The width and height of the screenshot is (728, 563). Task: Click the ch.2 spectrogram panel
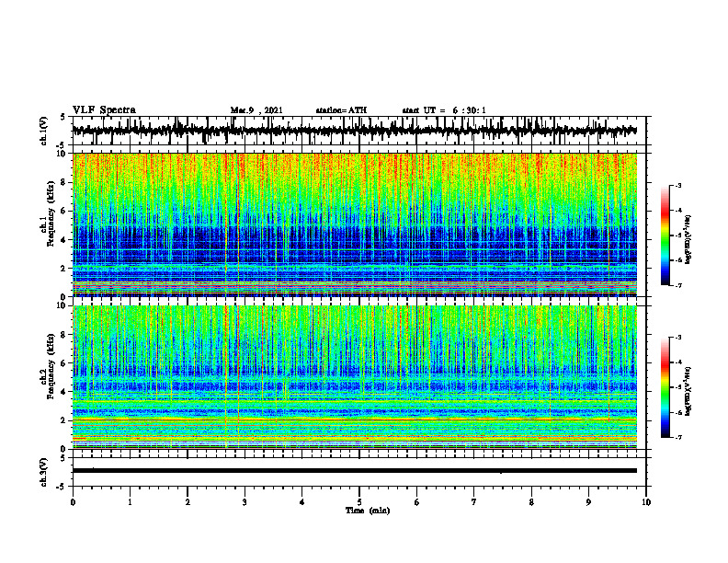354,377
